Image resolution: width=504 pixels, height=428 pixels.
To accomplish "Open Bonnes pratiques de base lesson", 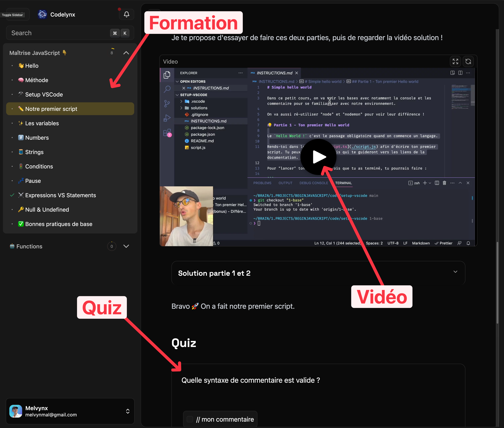I will pos(70,224).
